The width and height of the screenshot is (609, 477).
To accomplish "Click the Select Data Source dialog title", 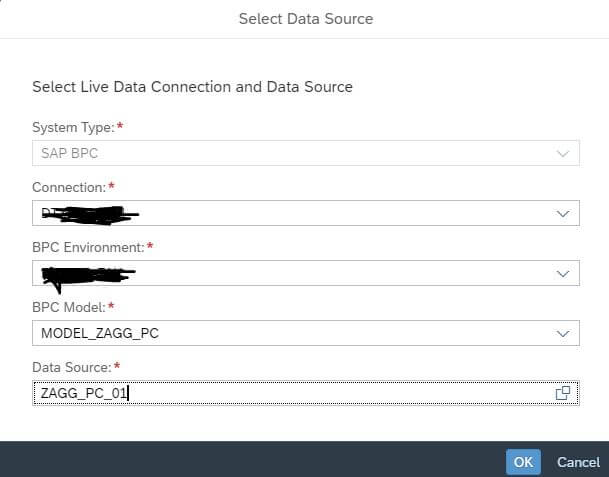I will [x=306, y=19].
